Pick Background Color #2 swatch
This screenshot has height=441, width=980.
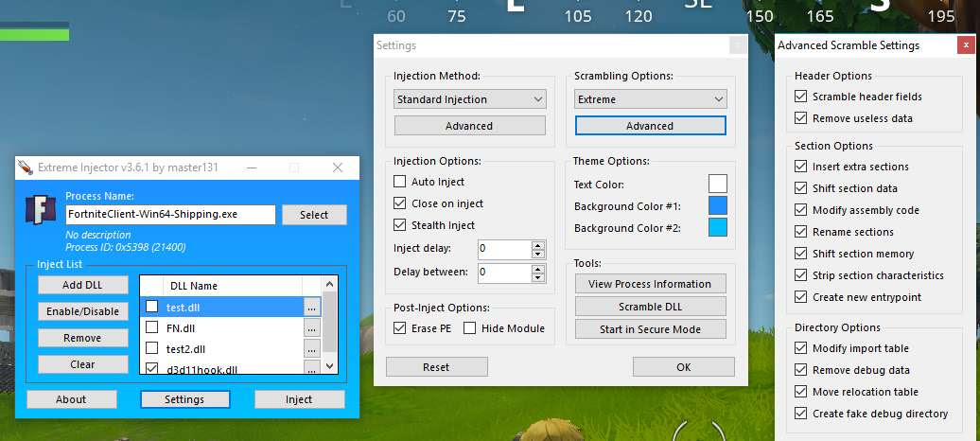click(717, 228)
